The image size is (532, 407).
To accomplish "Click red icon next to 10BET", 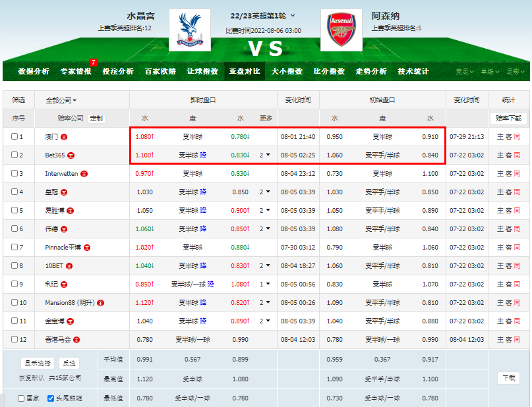I will click(x=69, y=266).
